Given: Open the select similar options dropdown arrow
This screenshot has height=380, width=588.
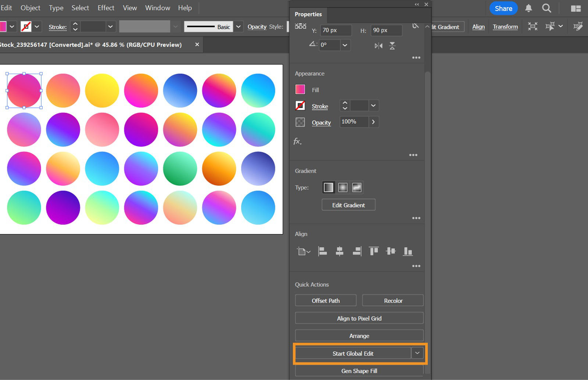Looking at the screenshot, I should tap(561, 26).
